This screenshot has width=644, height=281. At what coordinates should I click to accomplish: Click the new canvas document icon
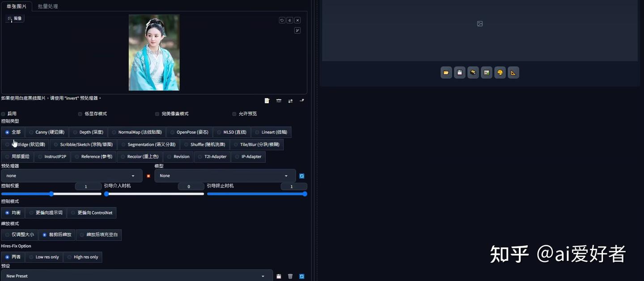tap(267, 101)
